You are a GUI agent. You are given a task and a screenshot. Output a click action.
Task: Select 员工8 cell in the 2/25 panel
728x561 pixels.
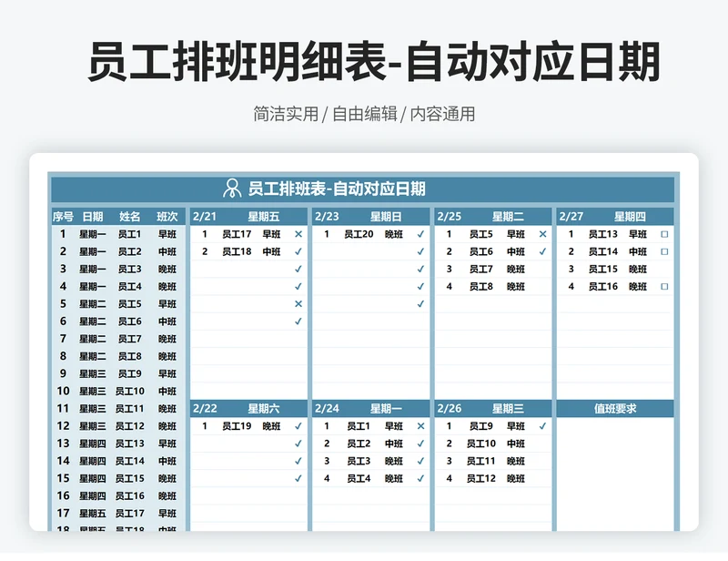[480, 286]
